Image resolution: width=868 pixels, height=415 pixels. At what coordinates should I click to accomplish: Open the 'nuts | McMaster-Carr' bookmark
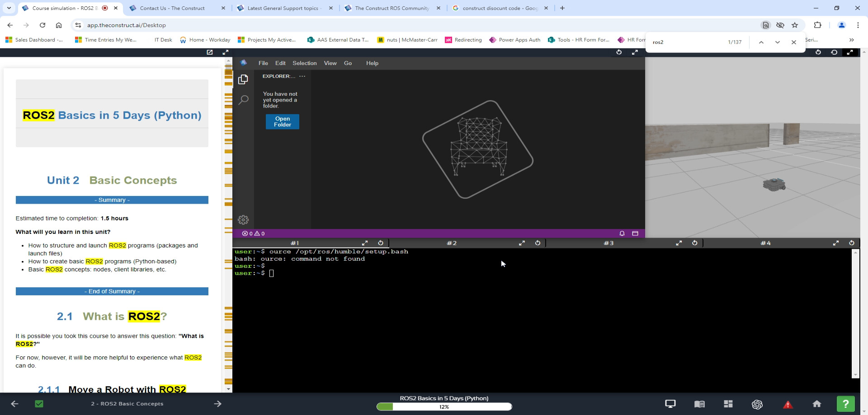(x=407, y=40)
